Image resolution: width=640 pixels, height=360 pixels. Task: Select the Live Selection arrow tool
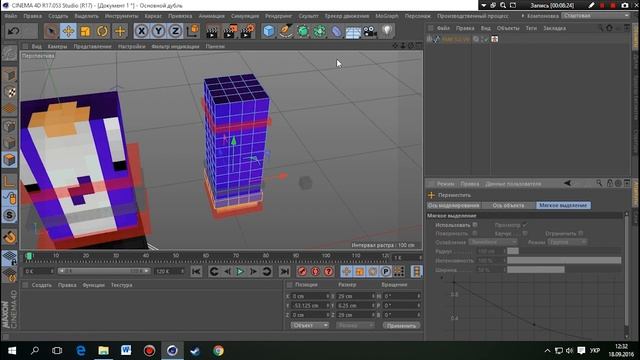[51, 31]
